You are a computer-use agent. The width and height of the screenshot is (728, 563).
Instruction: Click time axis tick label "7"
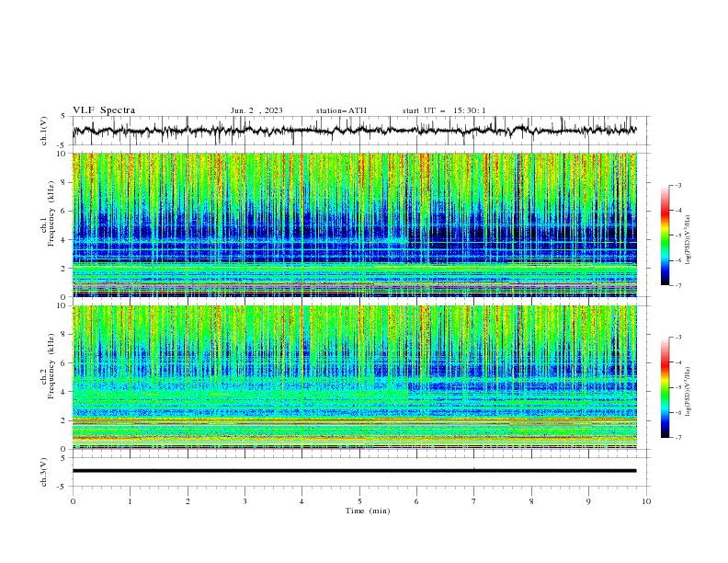click(x=474, y=501)
